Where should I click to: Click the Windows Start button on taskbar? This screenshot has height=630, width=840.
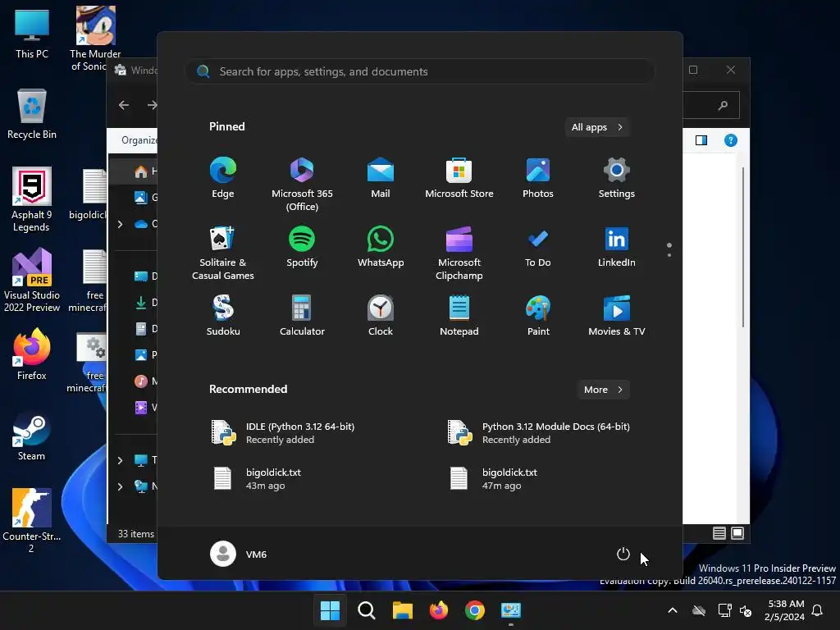click(330, 610)
